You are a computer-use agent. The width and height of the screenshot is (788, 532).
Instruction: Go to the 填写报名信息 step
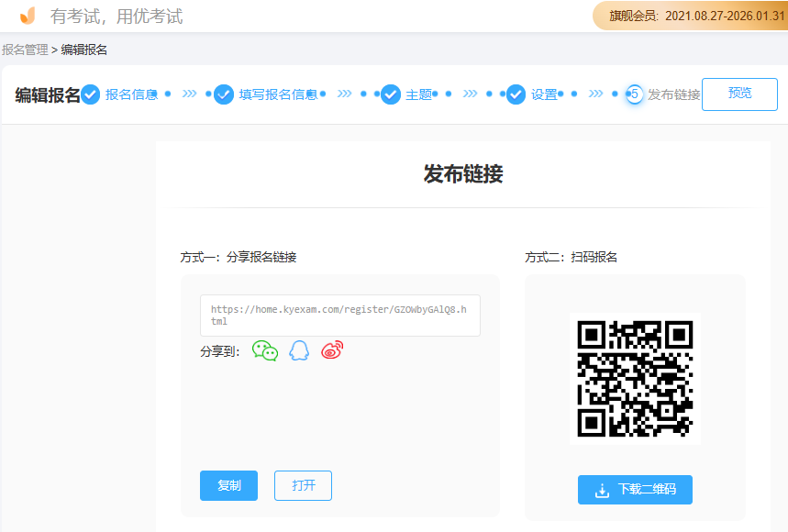pos(278,94)
